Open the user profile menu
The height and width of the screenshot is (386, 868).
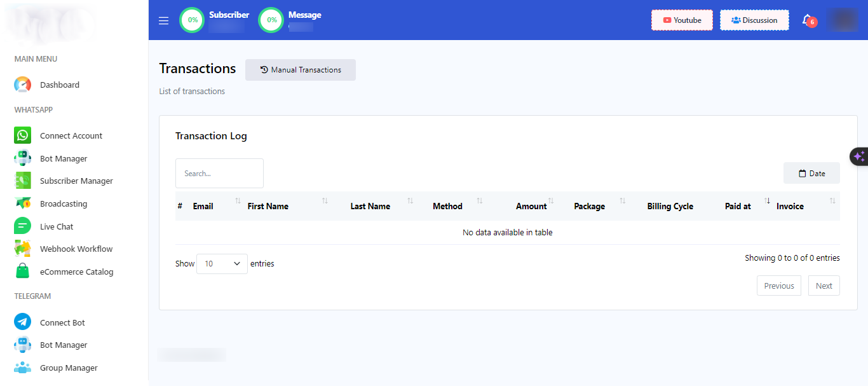pos(843,20)
